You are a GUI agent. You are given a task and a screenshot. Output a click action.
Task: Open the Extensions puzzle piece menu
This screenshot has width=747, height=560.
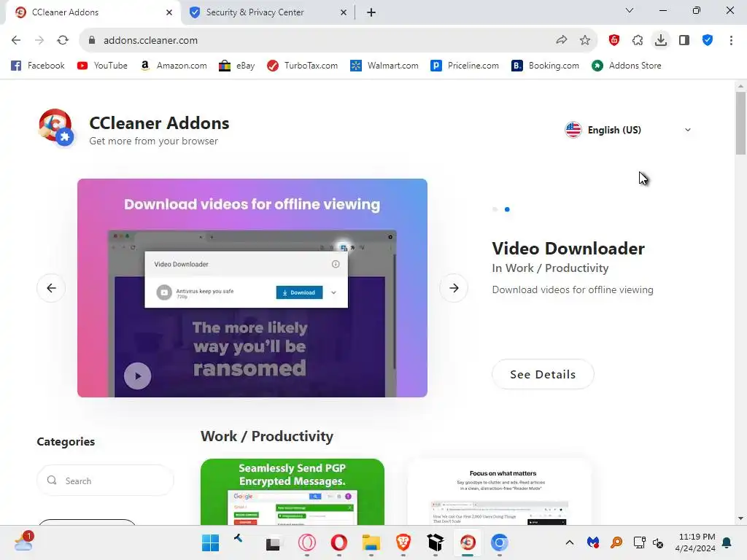(x=638, y=41)
